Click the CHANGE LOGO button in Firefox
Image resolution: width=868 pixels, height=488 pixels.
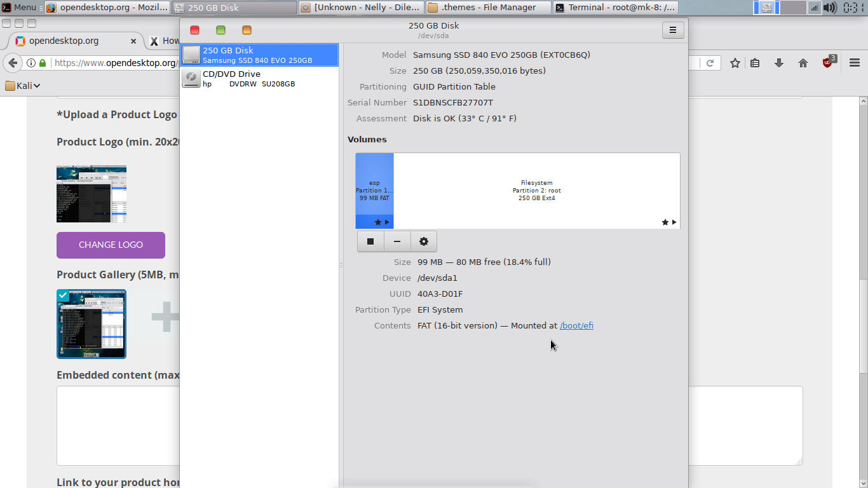[x=111, y=245]
